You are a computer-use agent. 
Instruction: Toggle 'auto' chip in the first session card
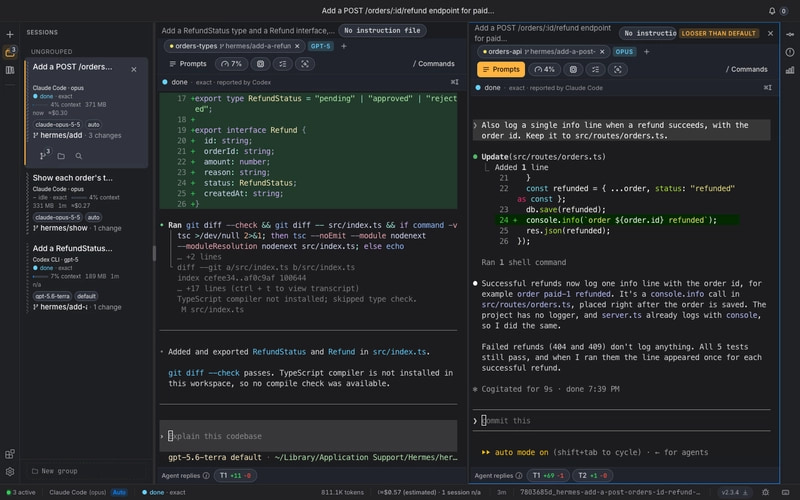(x=93, y=124)
